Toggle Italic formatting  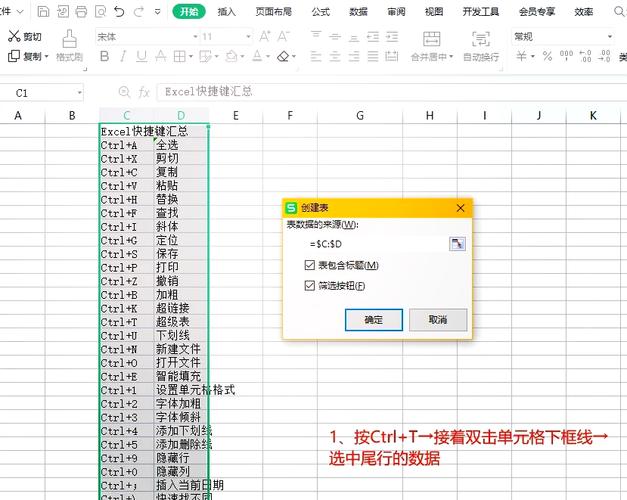[x=123, y=56]
